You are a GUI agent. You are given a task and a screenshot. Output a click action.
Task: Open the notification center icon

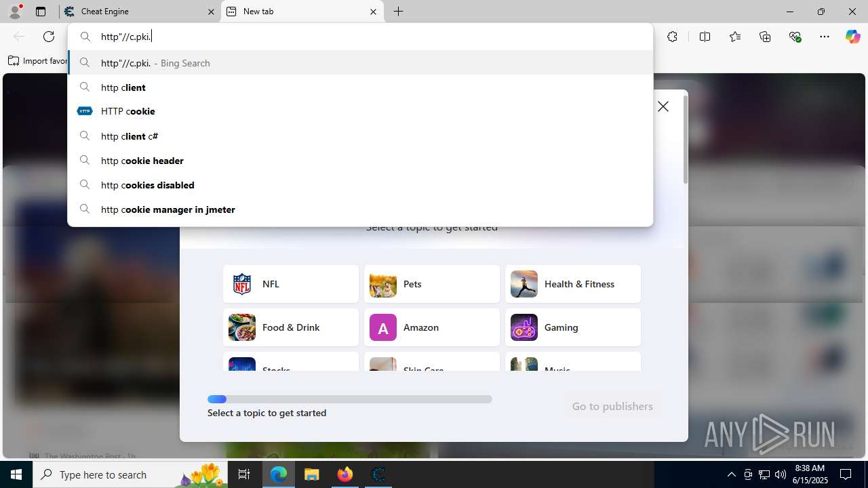click(846, 474)
